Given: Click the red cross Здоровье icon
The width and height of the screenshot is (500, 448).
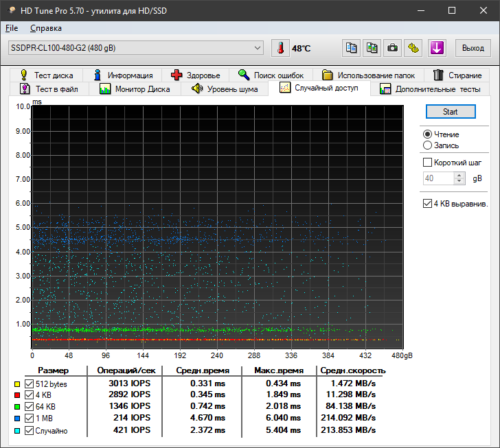Looking at the screenshot, I should pyautogui.click(x=177, y=75).
